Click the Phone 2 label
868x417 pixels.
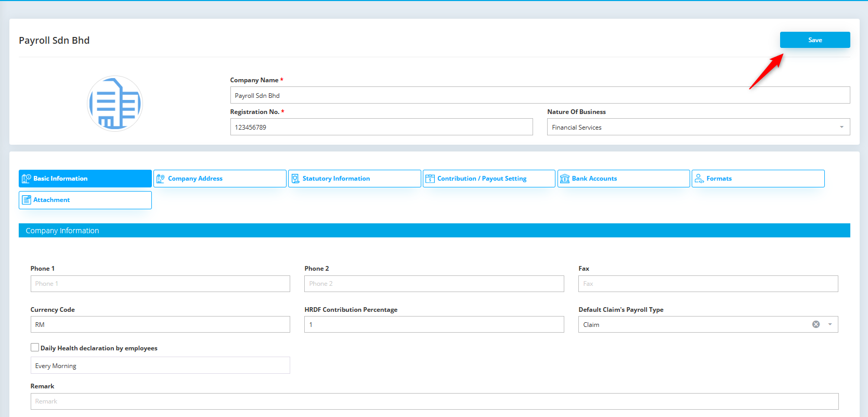pos(317,269)
